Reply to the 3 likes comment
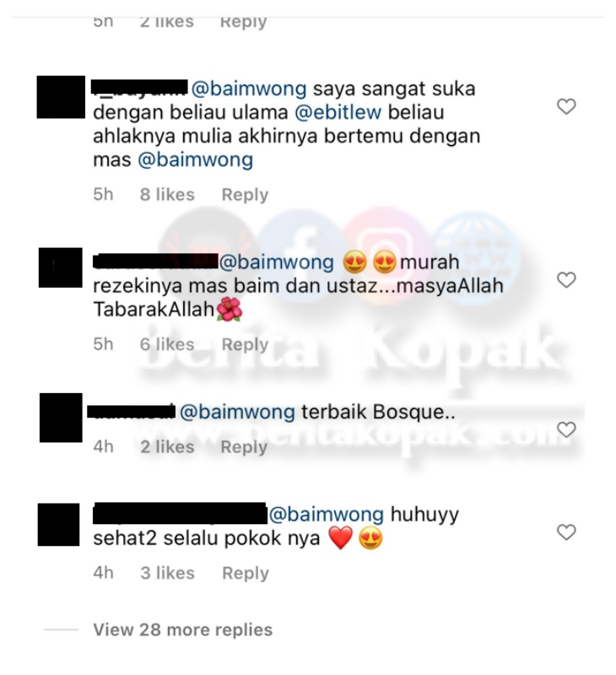616x675 pixels. (x=246, y=573)
